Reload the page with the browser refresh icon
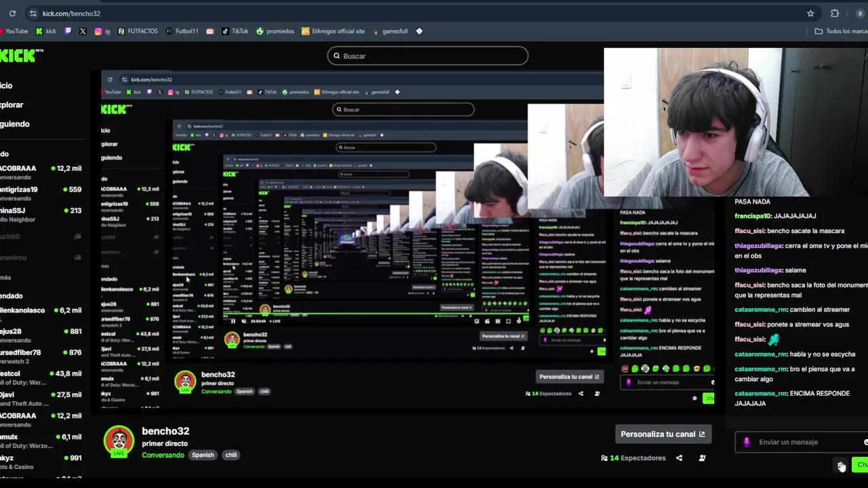 12,14
